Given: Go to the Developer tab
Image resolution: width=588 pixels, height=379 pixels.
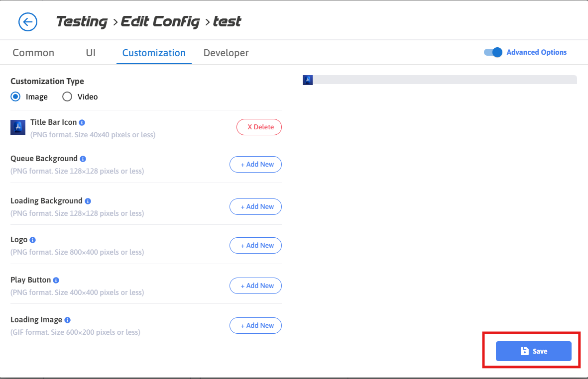Looking at the screenshot, I should tap(226, 53).
